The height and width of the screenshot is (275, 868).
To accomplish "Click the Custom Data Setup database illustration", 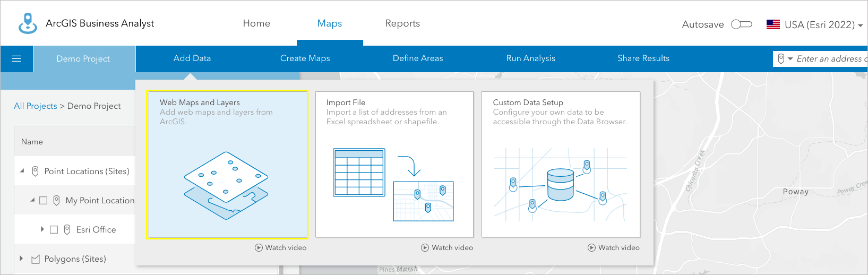I will [561, 184].
